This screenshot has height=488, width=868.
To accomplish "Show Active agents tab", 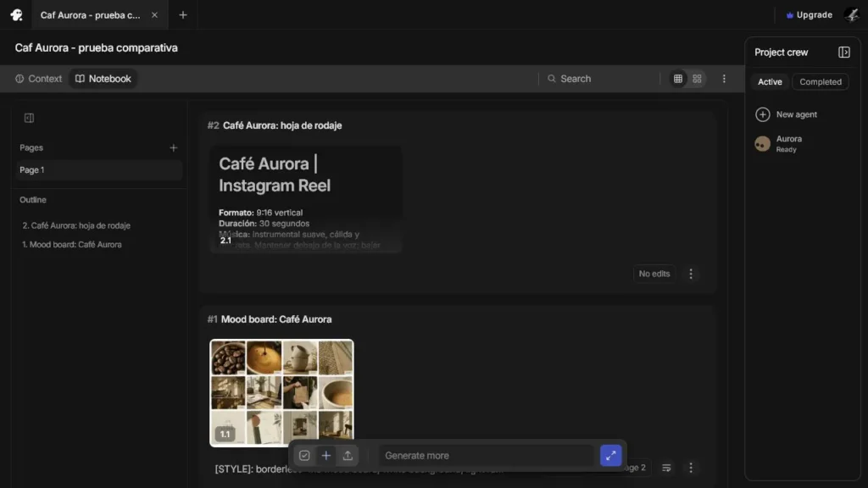I will point(770,82).
